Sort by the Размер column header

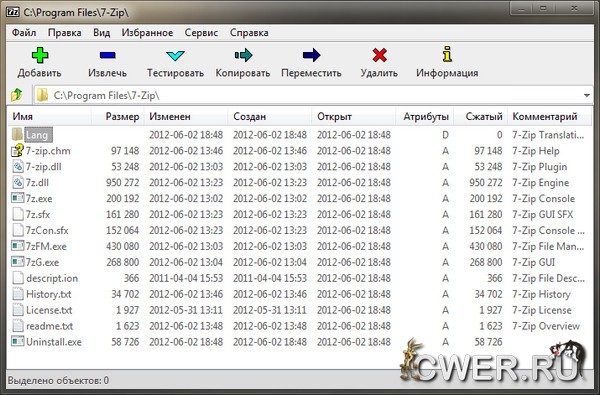pyautogui.click(x=117, y=116)
